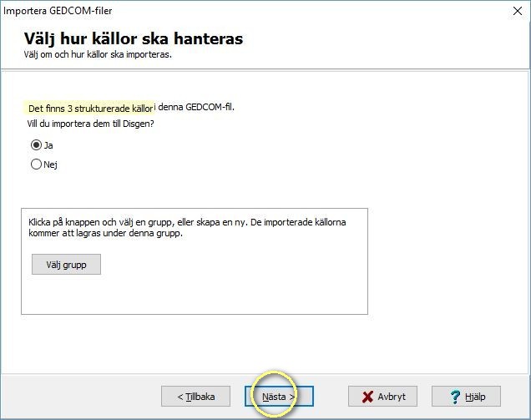
Task: Click the instruction text about choosing a grupp
Action: 187,228
